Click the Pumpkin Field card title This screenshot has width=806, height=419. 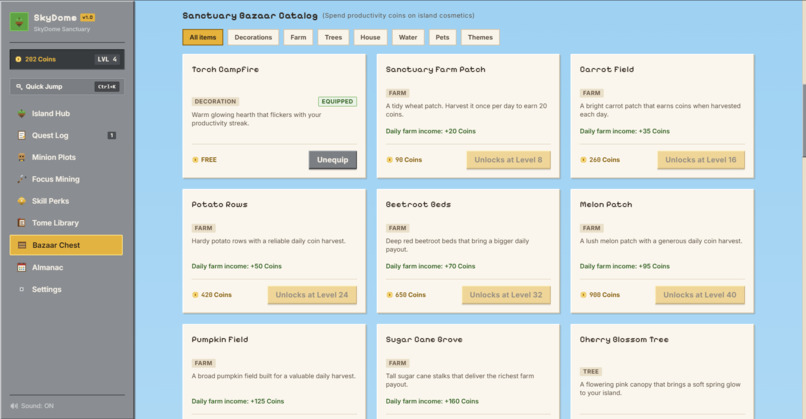[219, 339]
